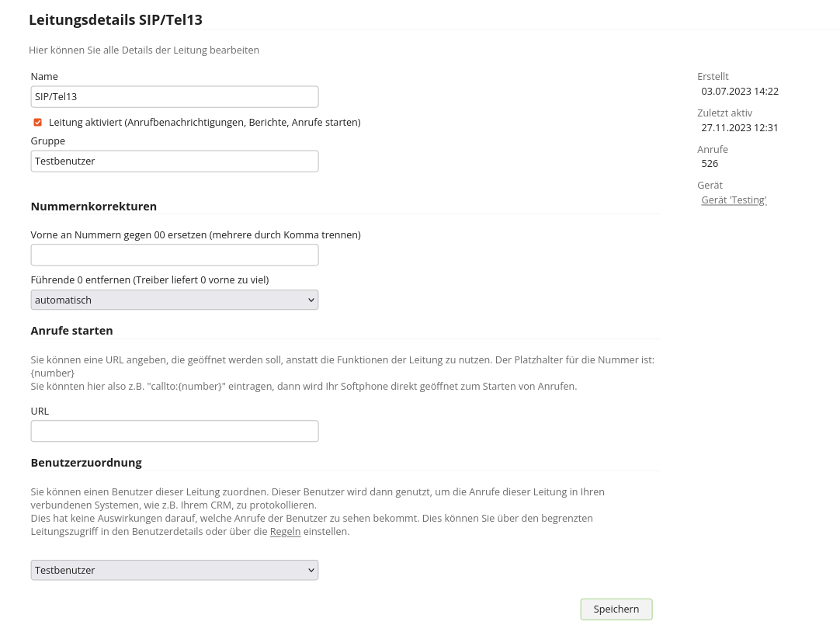
Task: Click the Zuletzt aktiv date 27.11.2023 12:31
Action: [x=739, y=128]
